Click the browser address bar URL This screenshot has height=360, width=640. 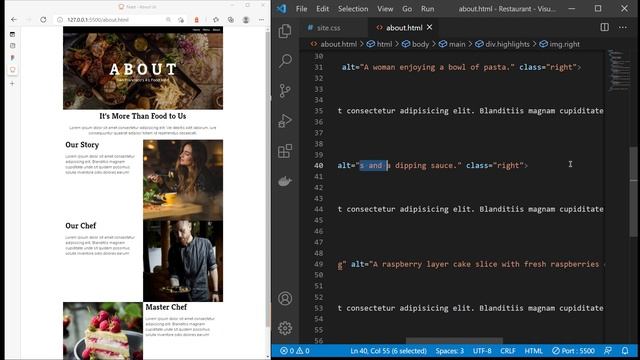coord(98,20)
